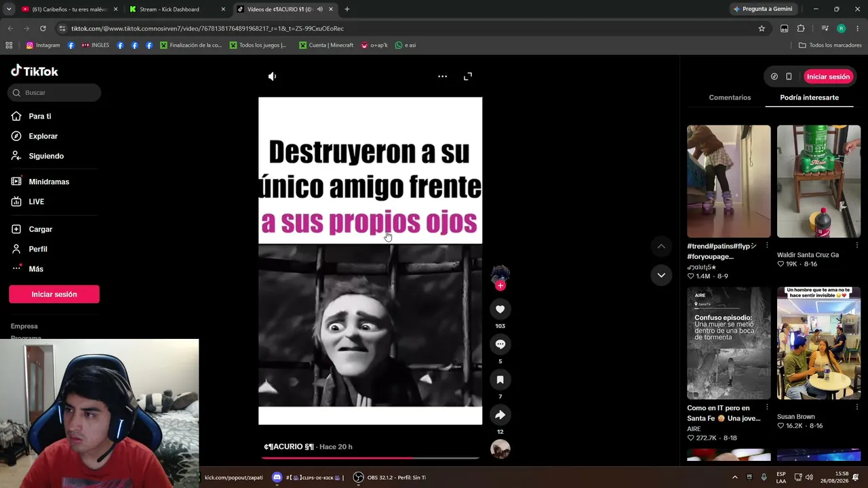Viewport: 868px width, 488px height.
Task: Reload the current page
Action: [43, 28]
